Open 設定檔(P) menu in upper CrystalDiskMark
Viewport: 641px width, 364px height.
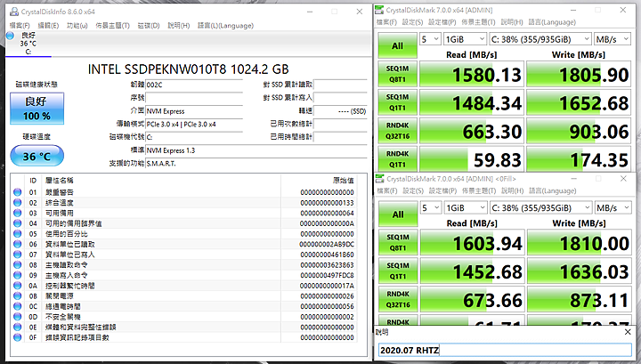tap(442, 22)
